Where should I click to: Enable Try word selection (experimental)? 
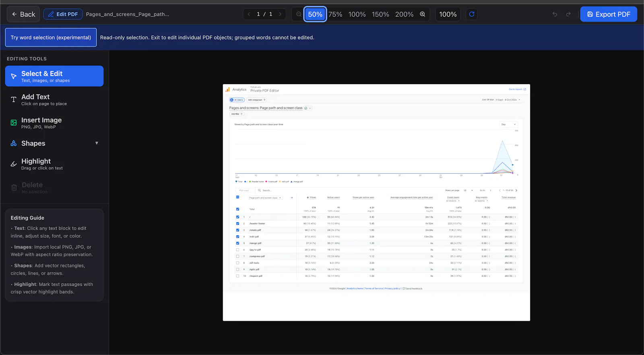tap(51, 37)
